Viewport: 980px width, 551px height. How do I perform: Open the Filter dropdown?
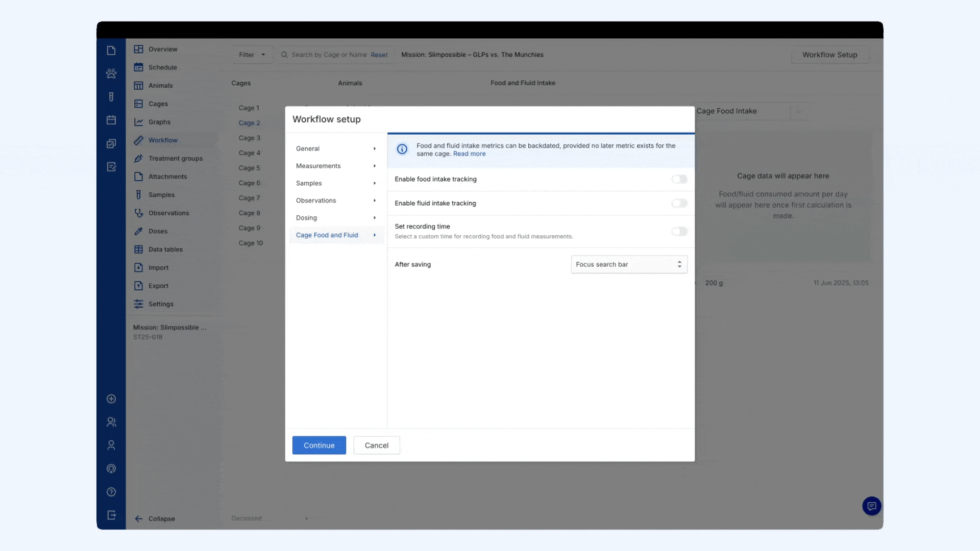pyautogui.click(x=252, y=55)
